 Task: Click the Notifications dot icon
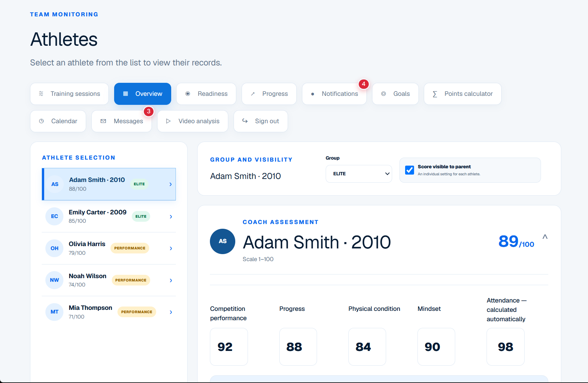tap(312, 94)
